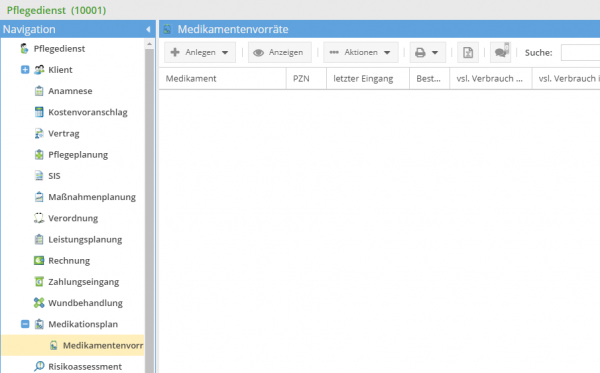This screenshot has width=600, height=373.
Task: Open Risikoassessment from the navigation
Action: pos(85,366)
